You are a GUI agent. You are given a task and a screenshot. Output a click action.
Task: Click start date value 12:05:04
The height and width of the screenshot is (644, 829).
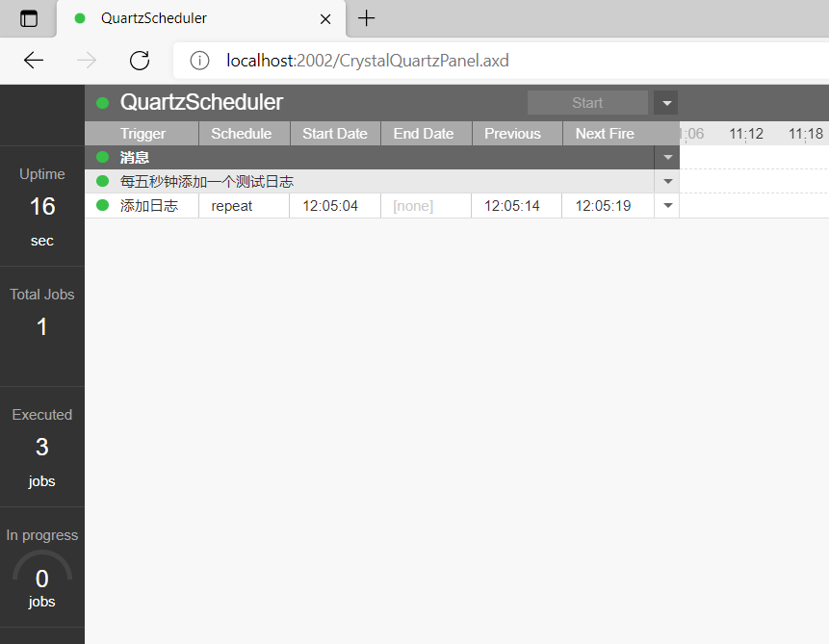click(330, 206)
